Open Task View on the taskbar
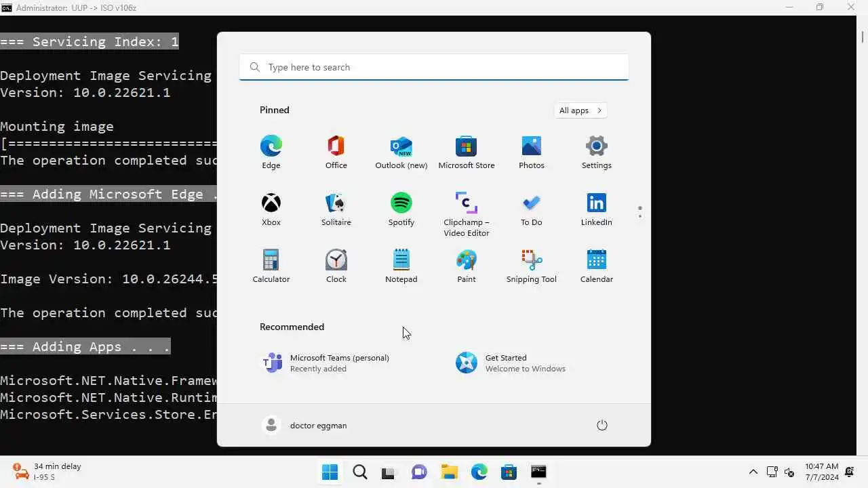Viewport: 868px width, 488px height. (x=389, y=472)
